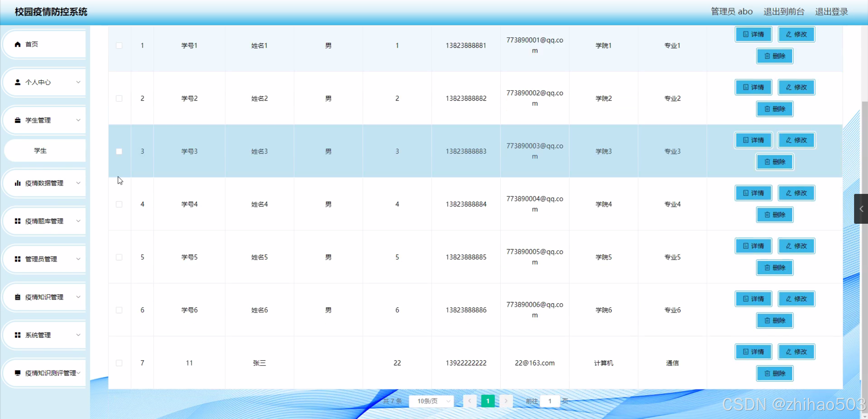Click the monitor icon for 疫情知识测评管理
This screenshot has width=868, height=419.
tap(18, 373)
